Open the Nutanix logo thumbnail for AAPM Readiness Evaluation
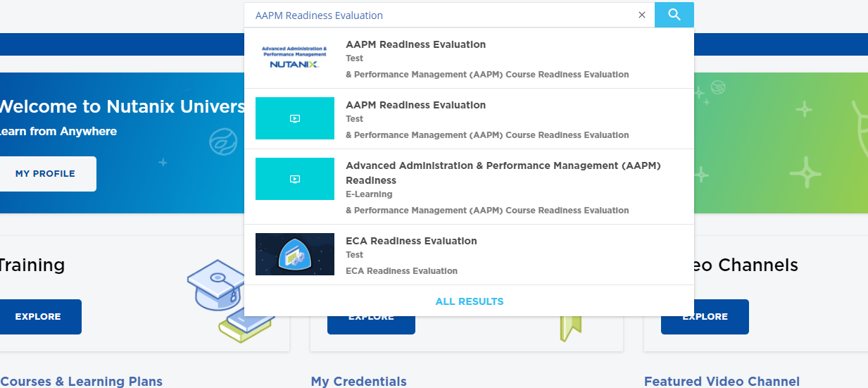The height and width of the screenshot is (388, 868). 295,58
